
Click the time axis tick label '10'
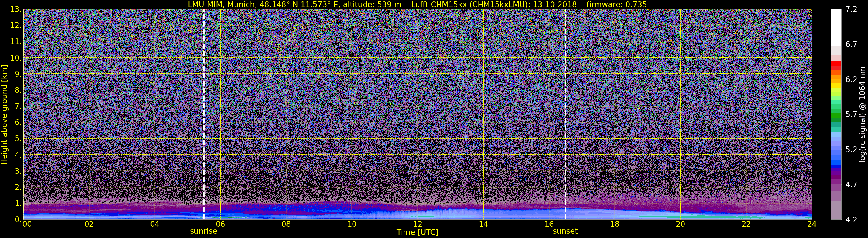[x=352, y=224]
